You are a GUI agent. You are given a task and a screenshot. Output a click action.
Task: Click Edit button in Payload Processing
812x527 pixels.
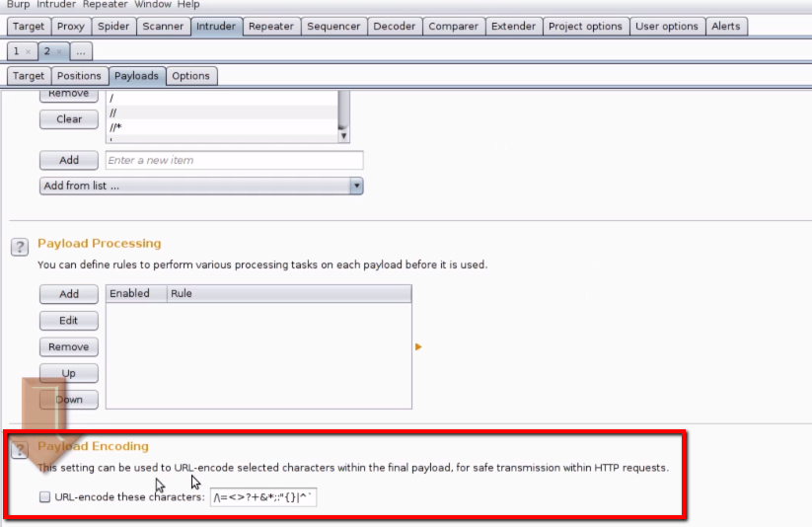pyautogui.click(x=69, y=320)
